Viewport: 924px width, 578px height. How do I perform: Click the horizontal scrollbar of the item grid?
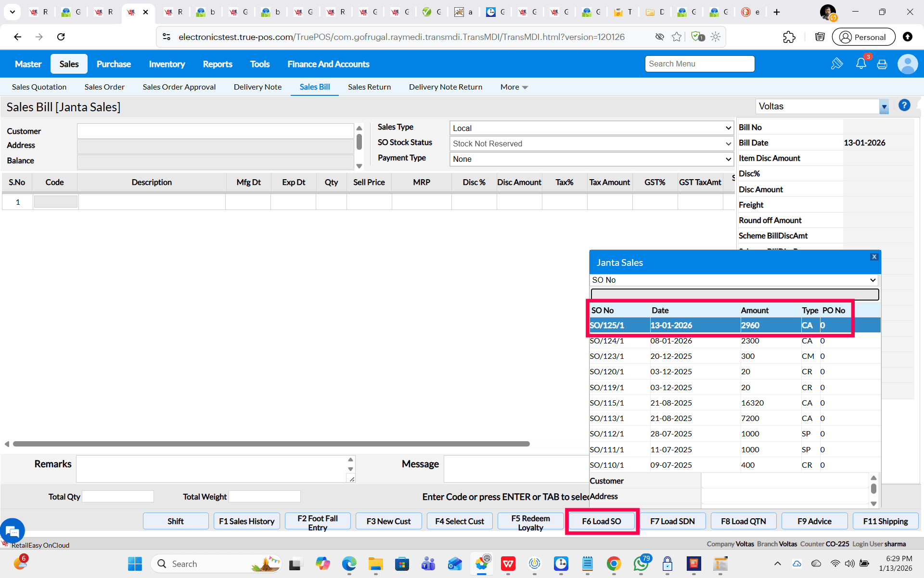(271, 444)
